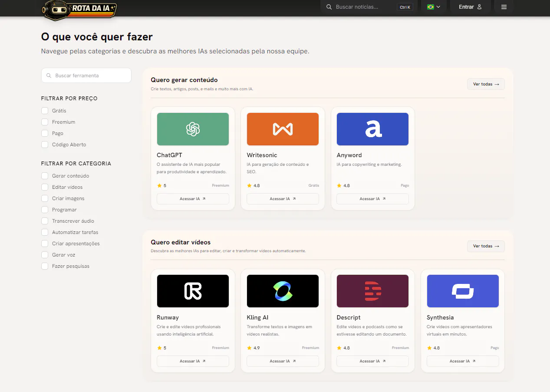Click the Rota da IA logo
This screenshot has width=550, height=392.
[79, 10]
